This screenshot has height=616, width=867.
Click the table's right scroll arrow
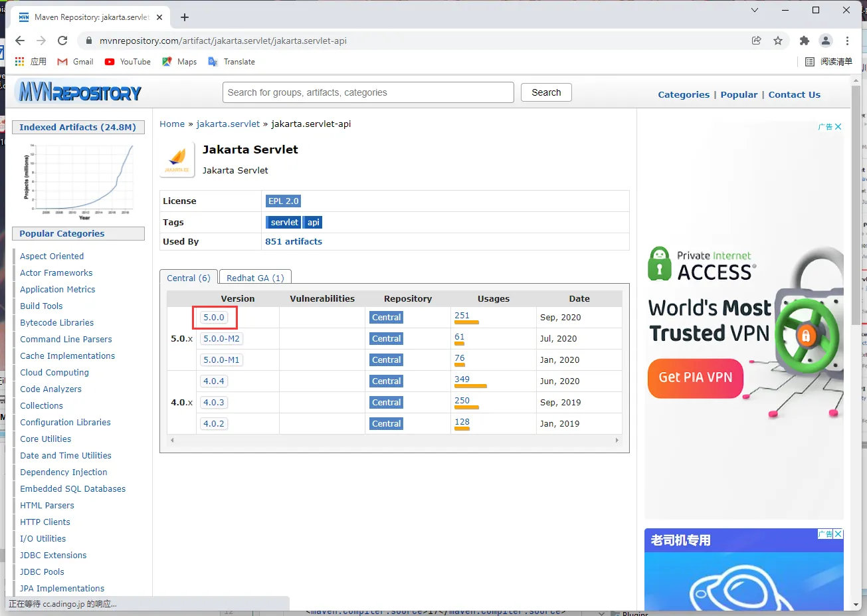(x=617, y=440)
